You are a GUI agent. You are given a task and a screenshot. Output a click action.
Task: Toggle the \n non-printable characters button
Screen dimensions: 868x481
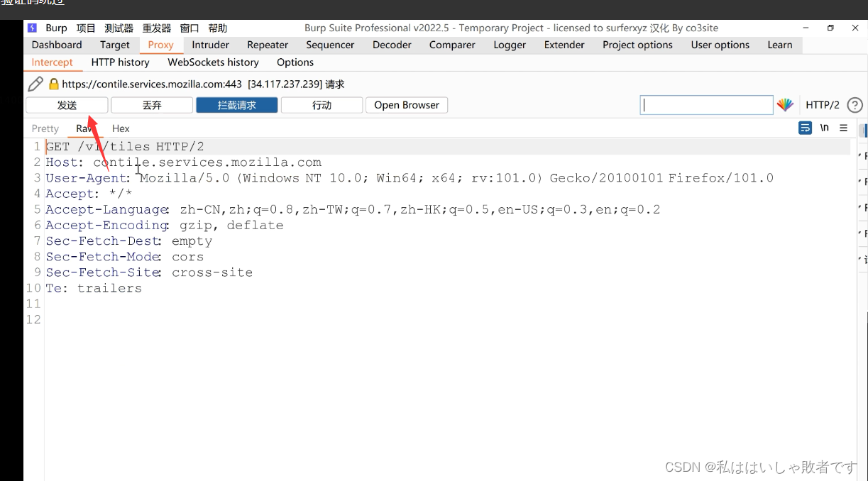click(x=824, y=128)
